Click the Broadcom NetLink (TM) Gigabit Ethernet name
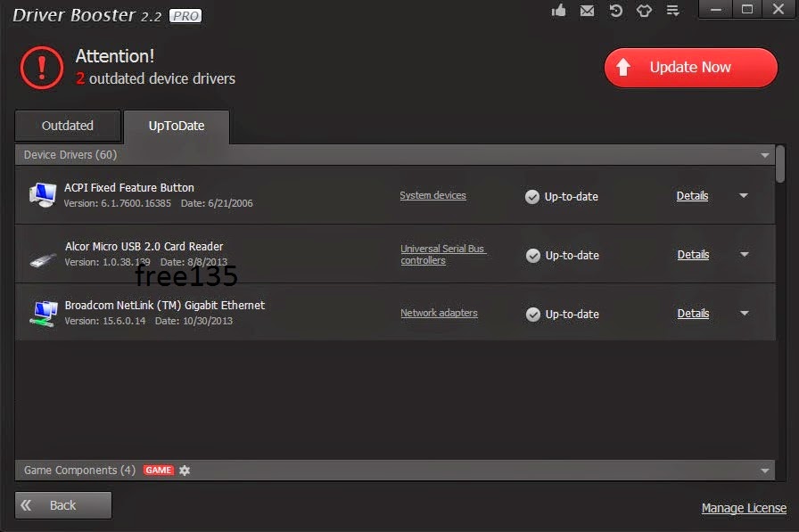 click(165, 306)
